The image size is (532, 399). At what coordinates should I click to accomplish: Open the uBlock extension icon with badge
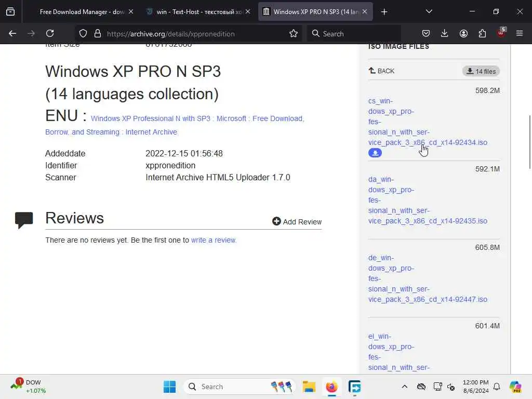(501, 33)
